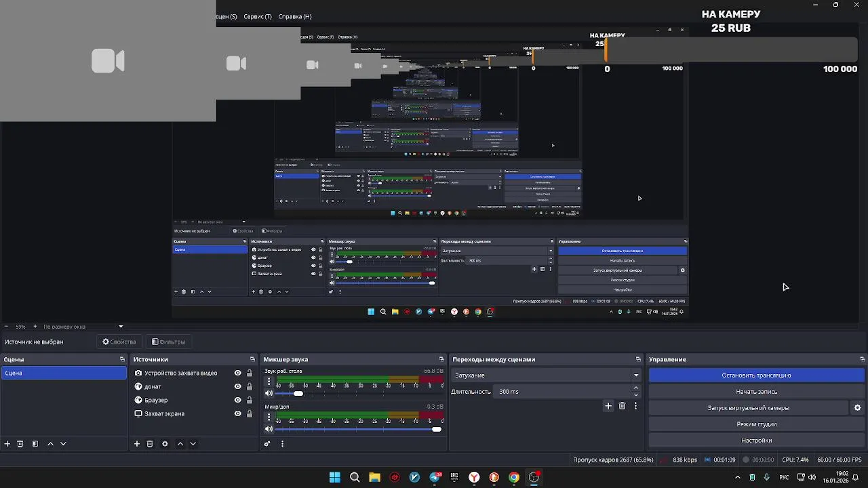Open File Explorer from taskbar
This screenshot has width=868, height=488.
tap(374, 477)
